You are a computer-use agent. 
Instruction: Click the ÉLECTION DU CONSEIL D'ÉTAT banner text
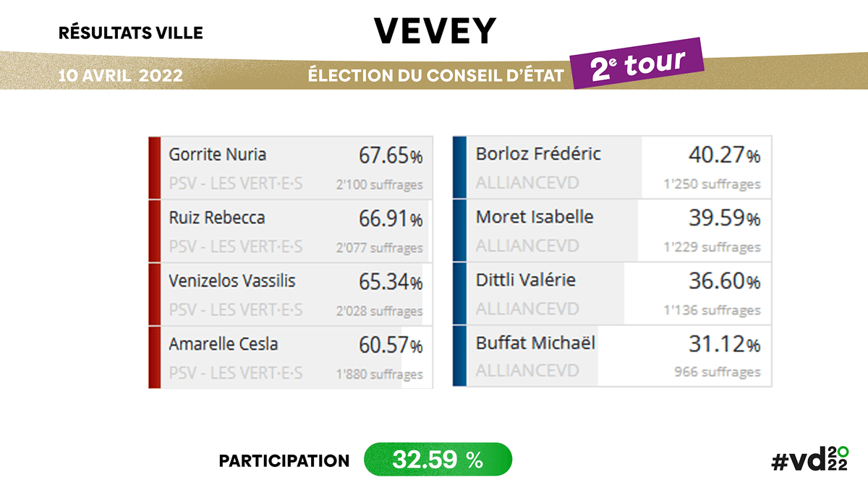pos(435,75)
